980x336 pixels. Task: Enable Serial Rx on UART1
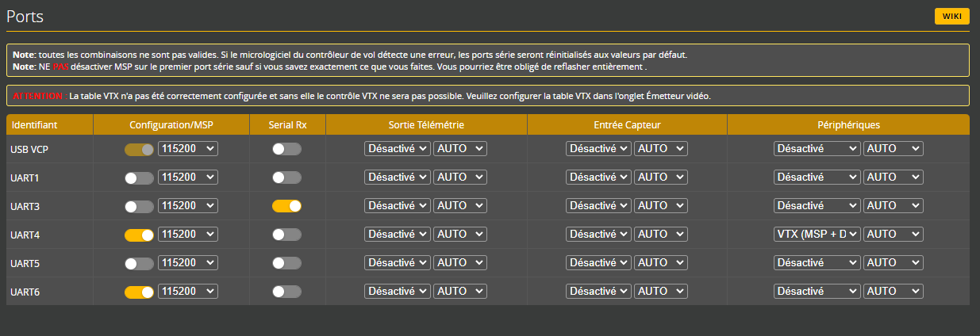click(x=286, y=178)
